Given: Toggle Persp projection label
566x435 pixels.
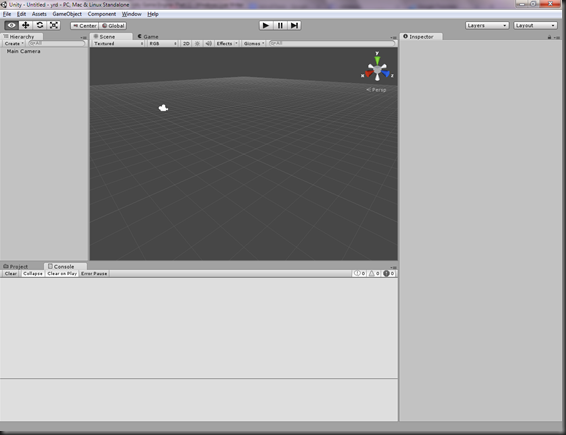Looking at the screenshot, I should (x=376, y=90).
